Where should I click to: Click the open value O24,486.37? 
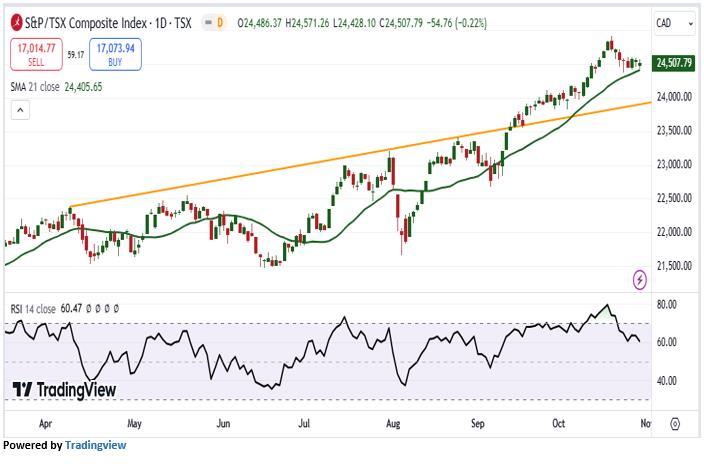[x=260, y=22]
